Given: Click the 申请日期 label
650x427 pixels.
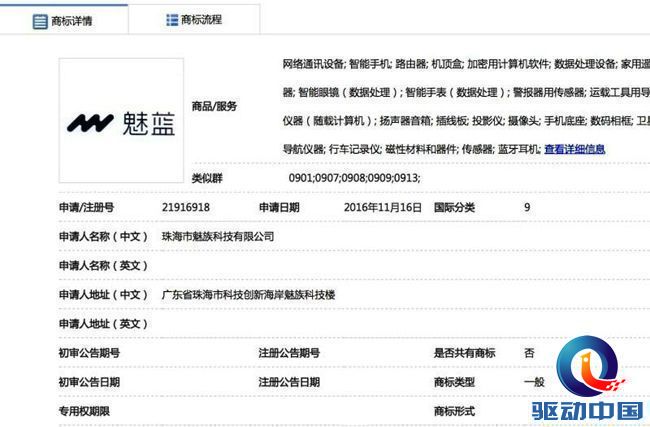Looking at the screenshot, I should click(x=279, y=207).
